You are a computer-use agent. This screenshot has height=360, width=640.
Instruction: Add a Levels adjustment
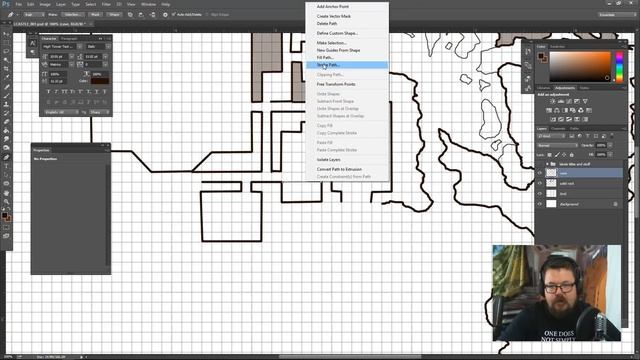tap(561, 101)
